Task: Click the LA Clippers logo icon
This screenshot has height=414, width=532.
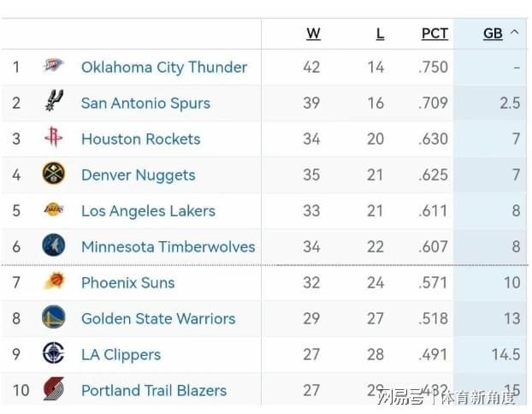Action: [54, 354]
